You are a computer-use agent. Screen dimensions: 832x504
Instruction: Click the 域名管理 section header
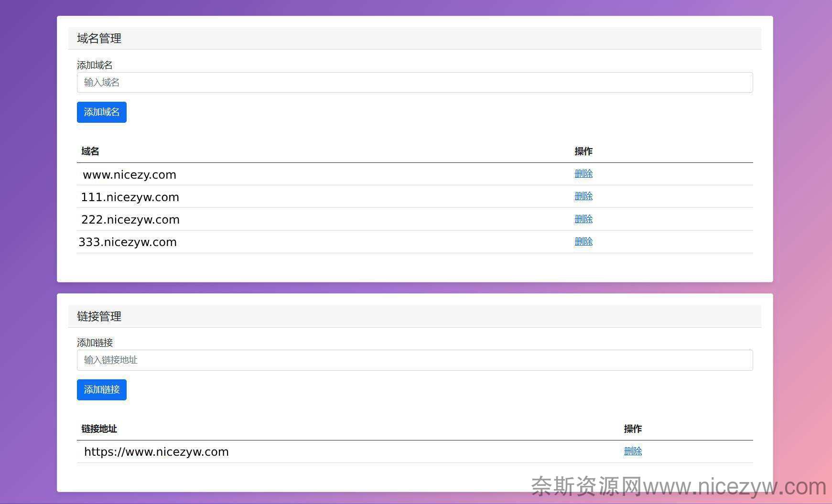tap(99, 39)
